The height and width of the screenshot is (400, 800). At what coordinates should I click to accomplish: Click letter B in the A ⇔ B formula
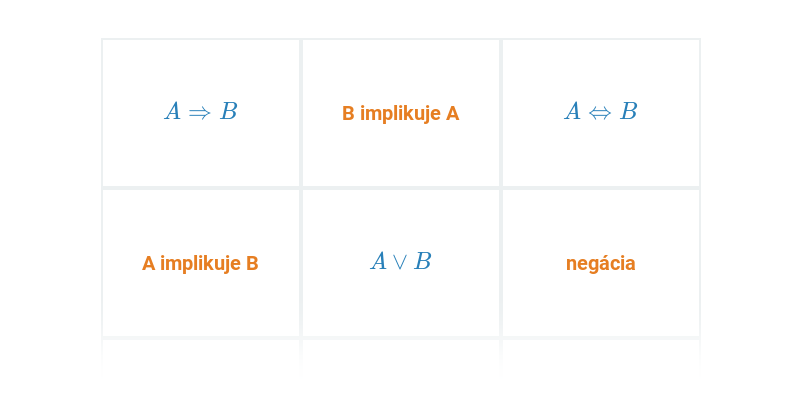click(629, 111)
